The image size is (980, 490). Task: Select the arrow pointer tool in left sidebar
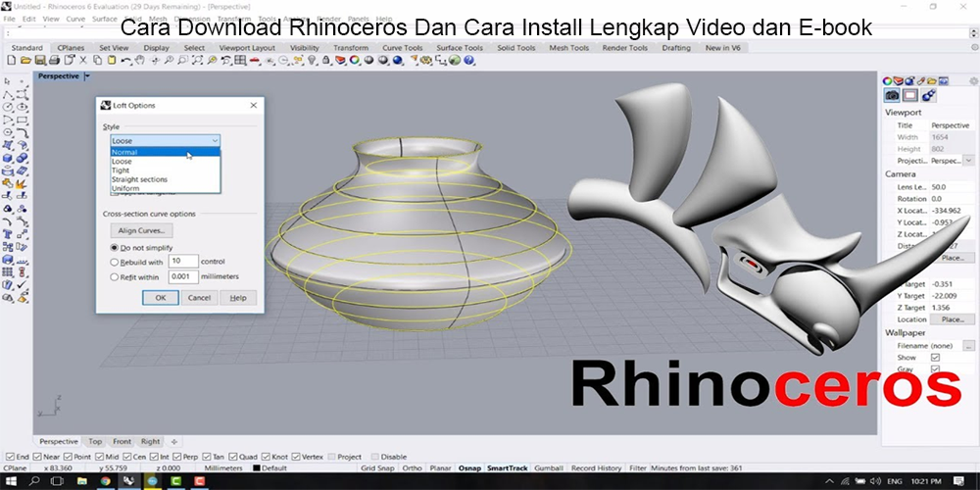(x=8, y=82)
